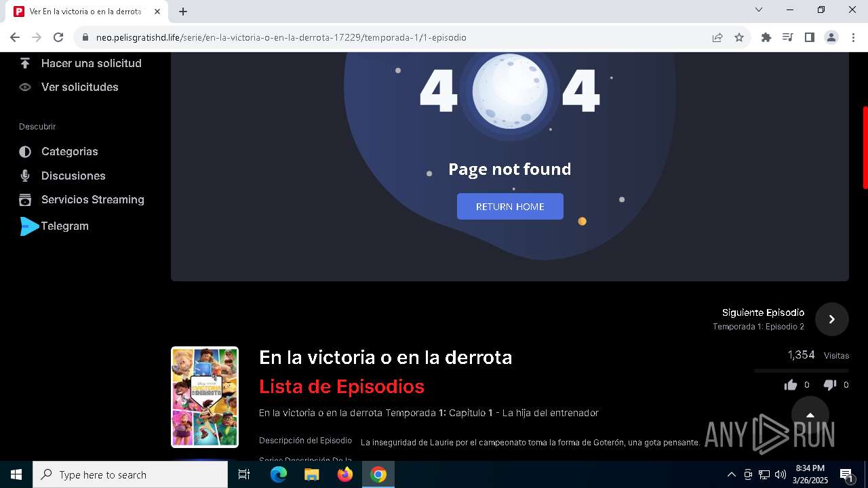Click the RETURN HOME button
Image resolution: width=868 pixels, height=488 pixels.
click(510, 207)
